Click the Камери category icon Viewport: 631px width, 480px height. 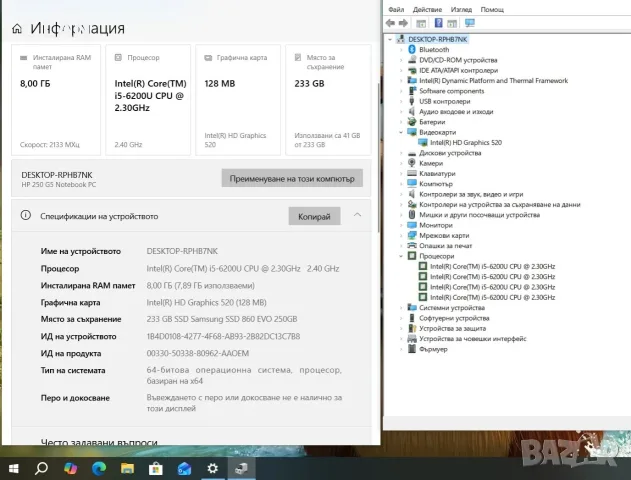coord(412,163)
